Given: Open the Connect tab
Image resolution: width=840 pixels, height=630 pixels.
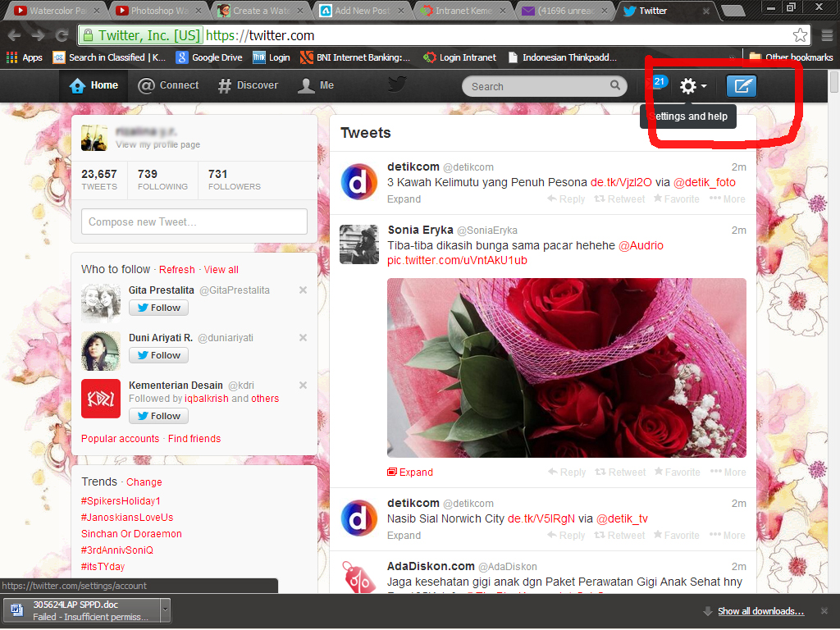Looking at the screenshot, I should [x=168, y=85].
